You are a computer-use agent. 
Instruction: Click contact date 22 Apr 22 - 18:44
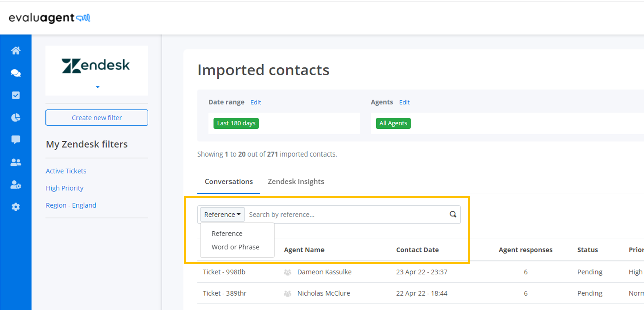[x=422, y=293]
